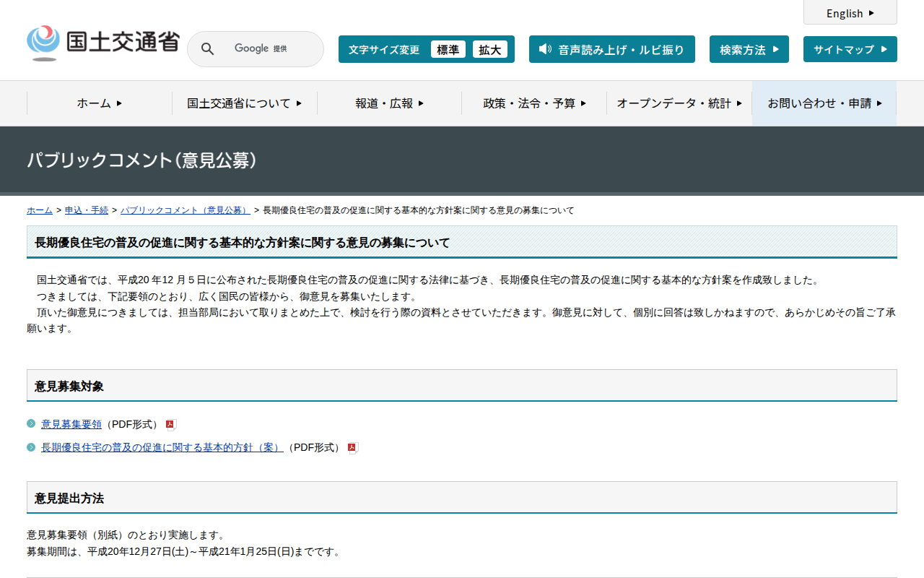924x578 pixels.
Task: Select the speaker icon for 音声読み上げ・ルビ振り
Action: click(x=545, y=49)
